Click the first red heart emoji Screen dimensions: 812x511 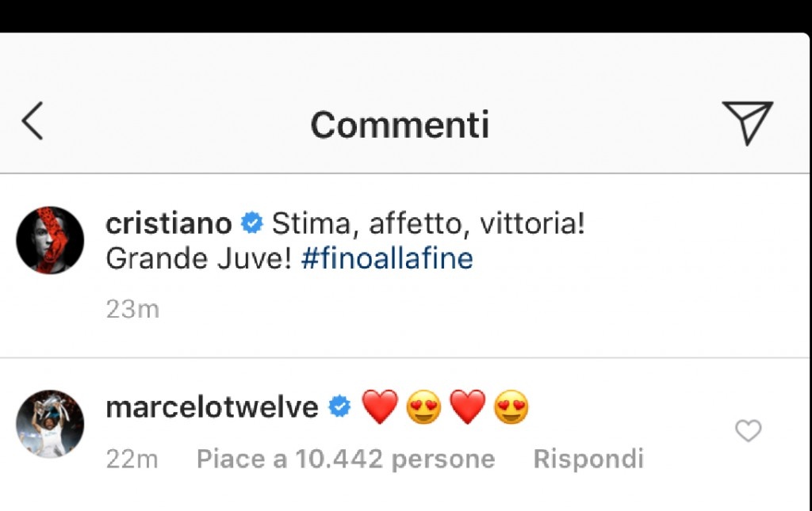[380, 407]
